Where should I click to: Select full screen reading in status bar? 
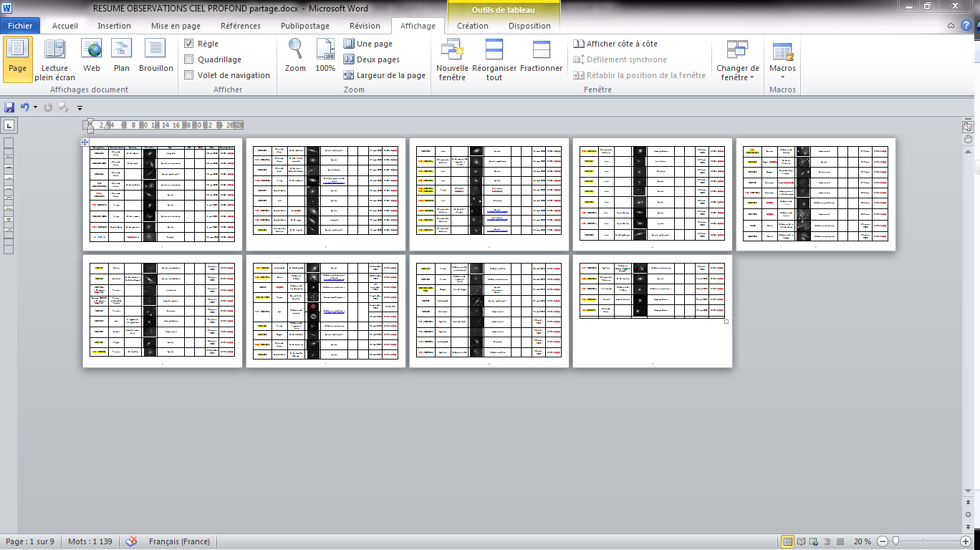801,541
